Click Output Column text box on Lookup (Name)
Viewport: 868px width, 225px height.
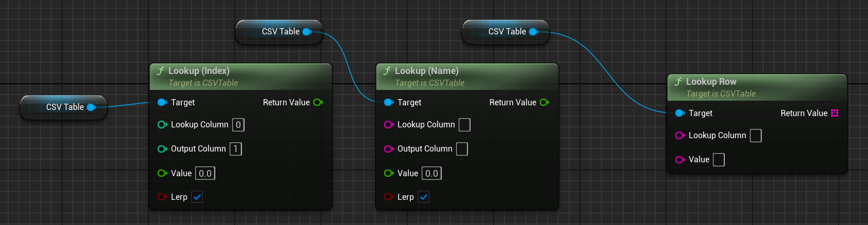tap(462, 149)
